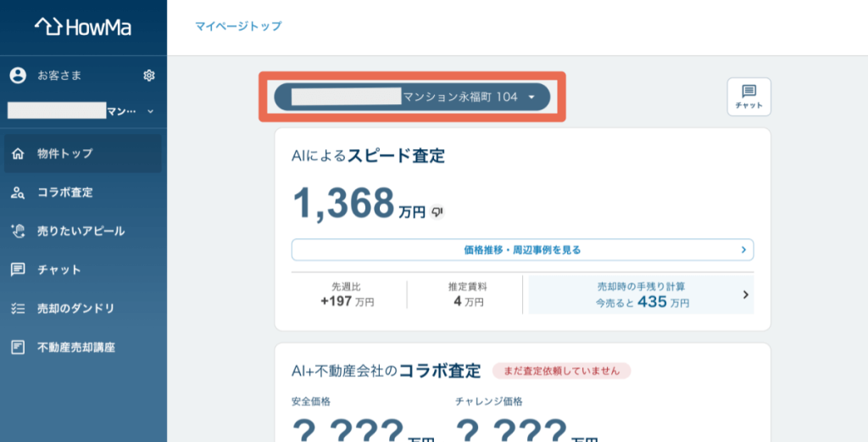Click thumbs-down feedback icon beside 1,368万円

437,211
